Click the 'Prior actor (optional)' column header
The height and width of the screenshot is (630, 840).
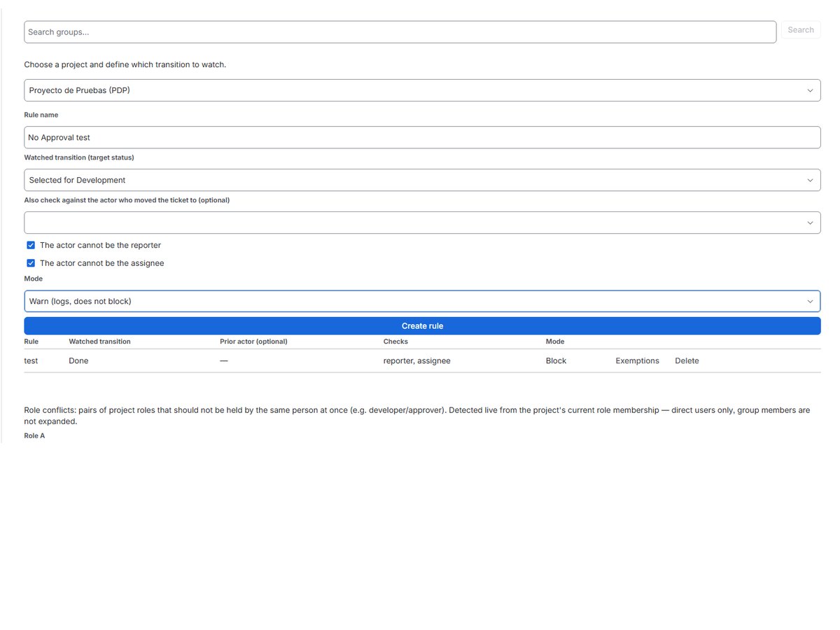(253, 342)
